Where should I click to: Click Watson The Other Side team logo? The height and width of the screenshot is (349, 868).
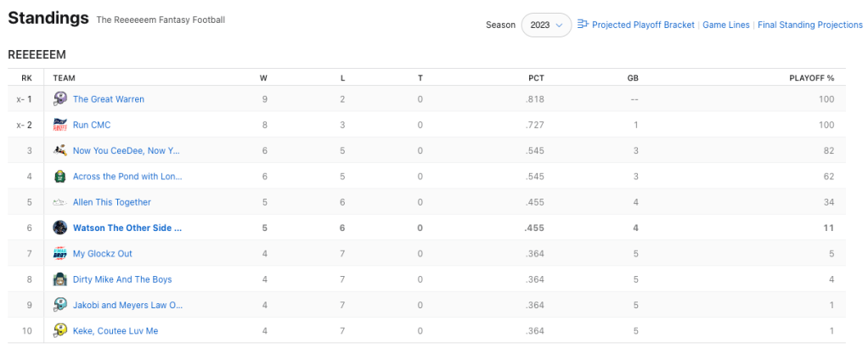[x=60, y=228]
